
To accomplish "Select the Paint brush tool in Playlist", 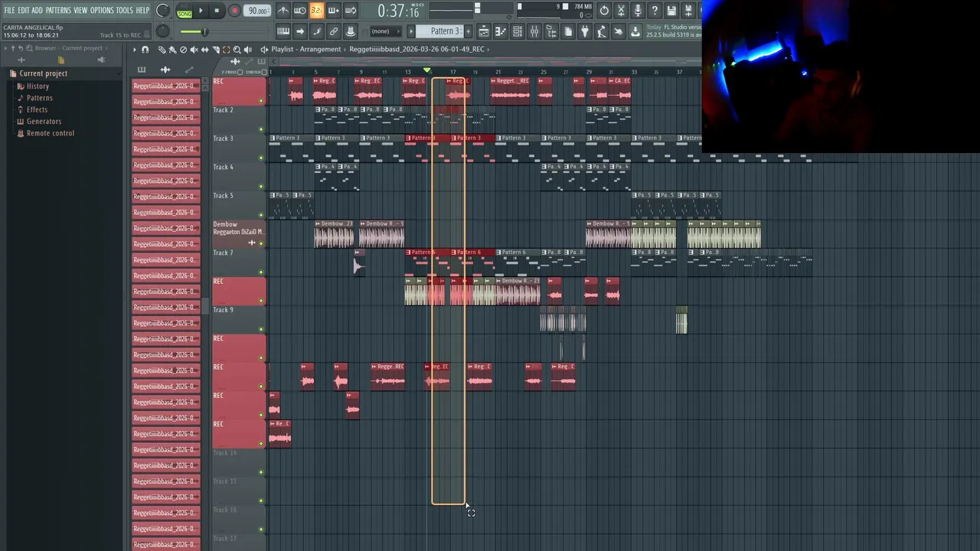I will (171, 49).
